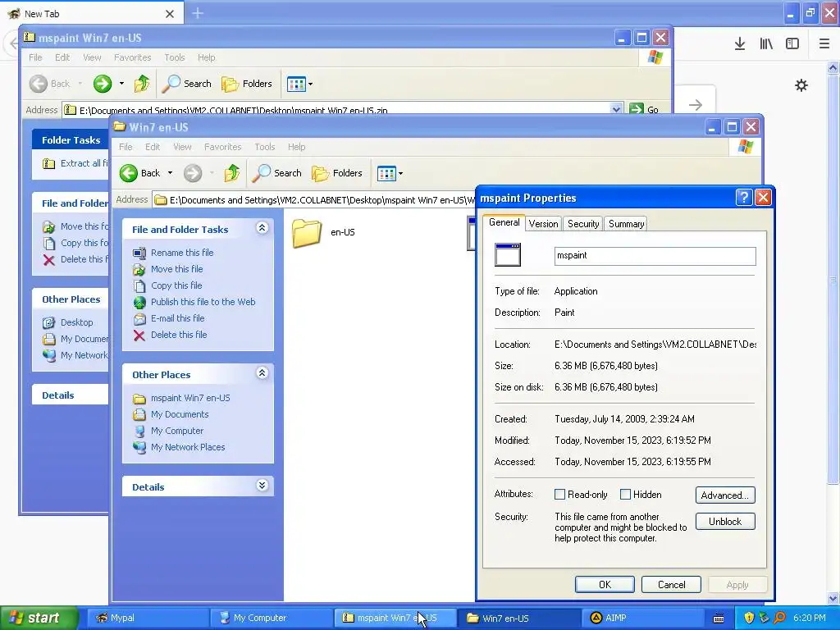The image size is (840, 630).
Task: Open Advanced attributes button
Action: tap(725, 495)
